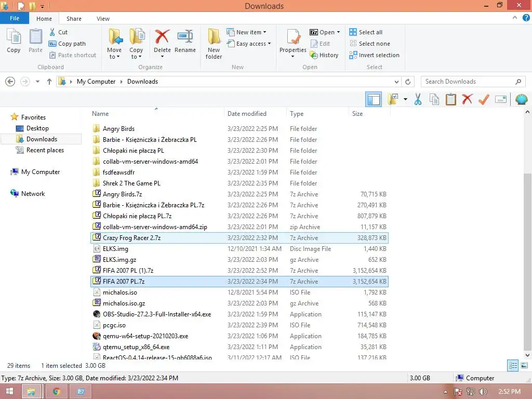The width and height of the screenshot is (532, 399).
Task: Select the Shrek 2 The Game PL folder
Action: point(239,183)
